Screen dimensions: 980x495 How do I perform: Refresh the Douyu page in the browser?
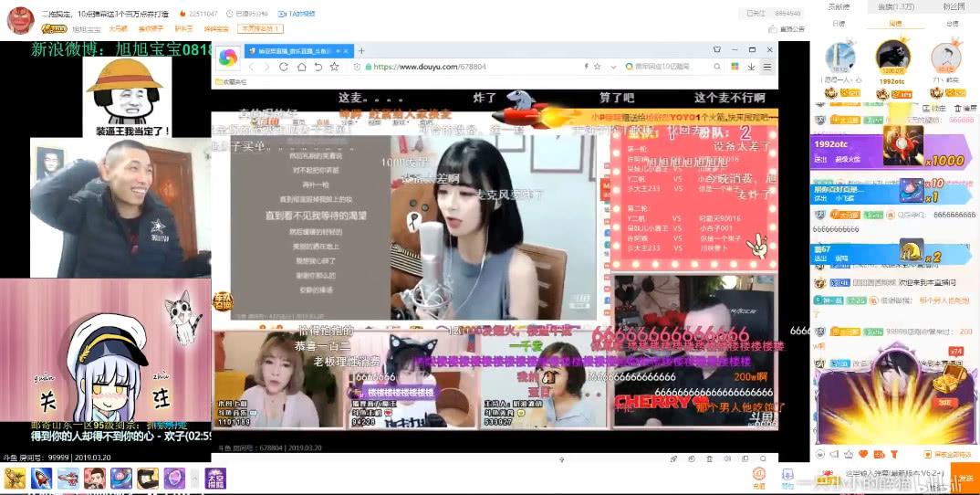coord(283,67)
